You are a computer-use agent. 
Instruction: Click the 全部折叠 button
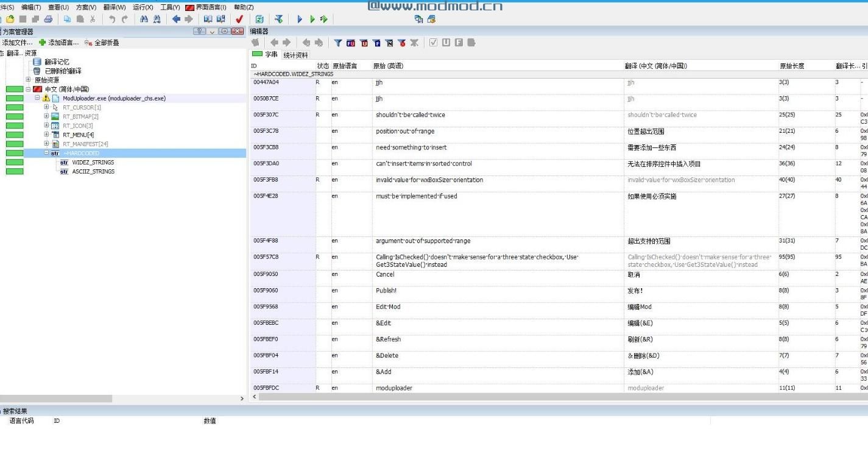(x=102, y=43)
